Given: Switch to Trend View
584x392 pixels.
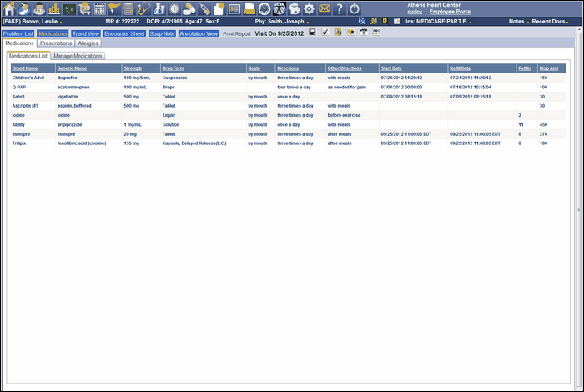Looking at the screenshot, I should click(86, 33).
